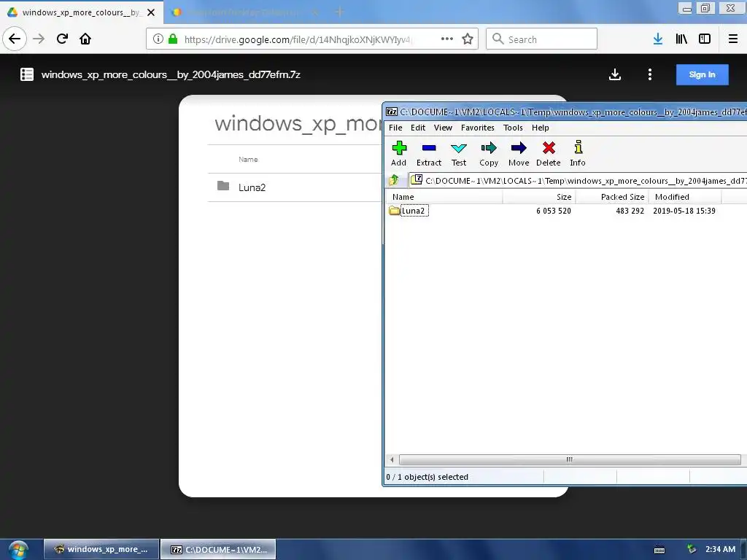Image resolution: width=747 pixels, height=560 pixels.
Task: Click the Add button in 7-Zip toolbar
Action: click(x=399, y=153)
